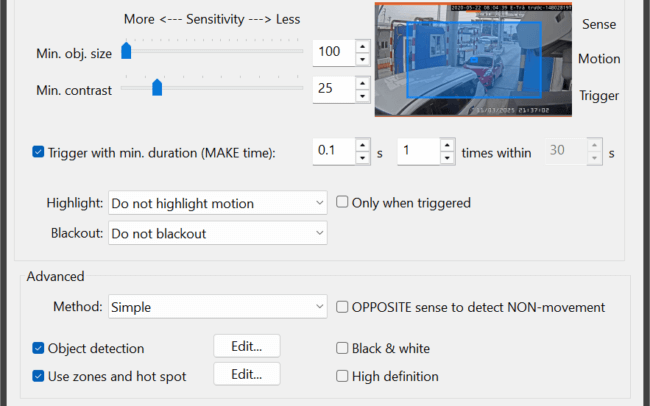Click the camera preview thumbnail
Viewport: 650px width, 406px height.
pyautogui.click(x=473, y=60)
